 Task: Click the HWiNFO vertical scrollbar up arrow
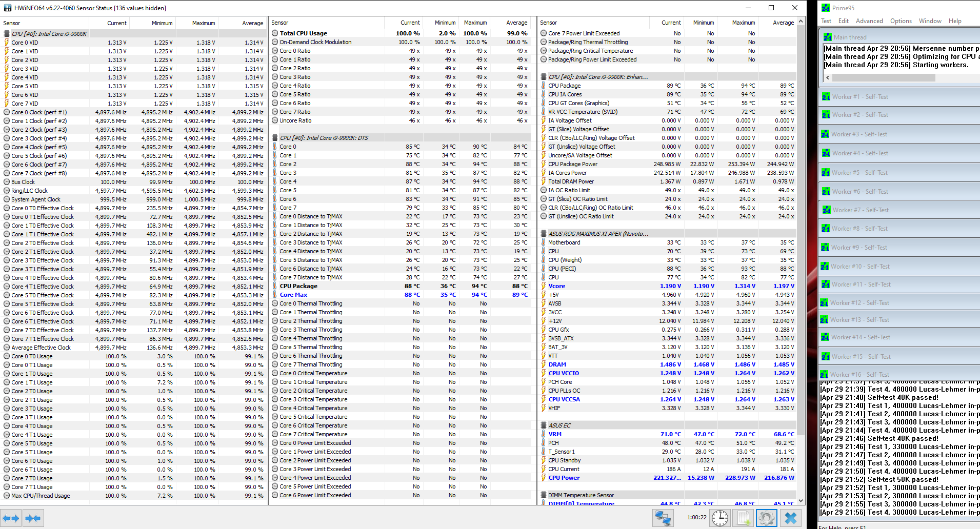[801, 22]
